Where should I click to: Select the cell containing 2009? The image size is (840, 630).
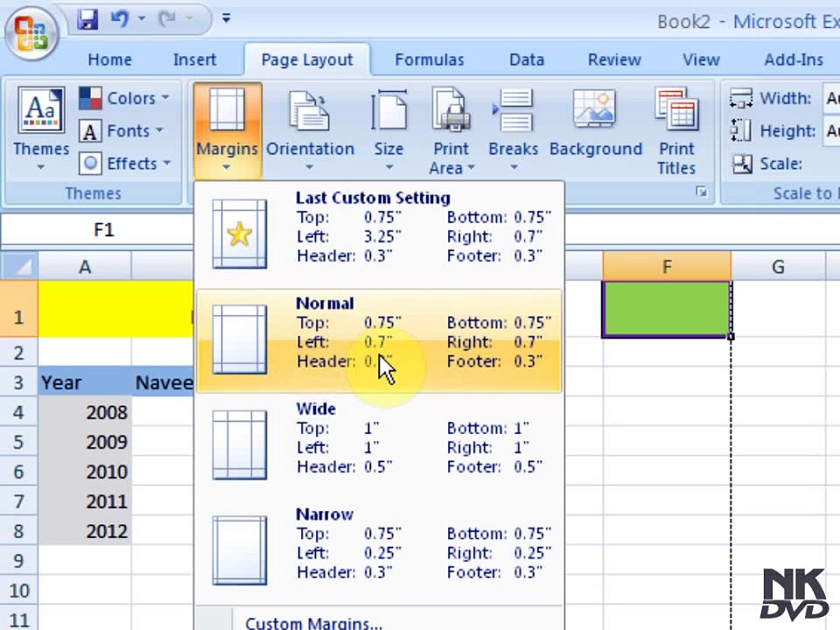(85, 442)
